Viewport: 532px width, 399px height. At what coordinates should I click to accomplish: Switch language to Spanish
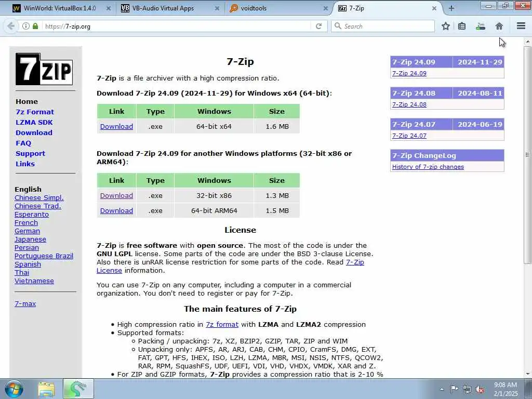28,264
